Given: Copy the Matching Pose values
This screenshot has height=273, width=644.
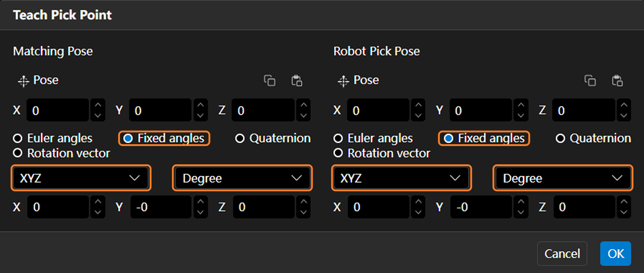Looking at the screenshot, I should [x=270, y=80].
